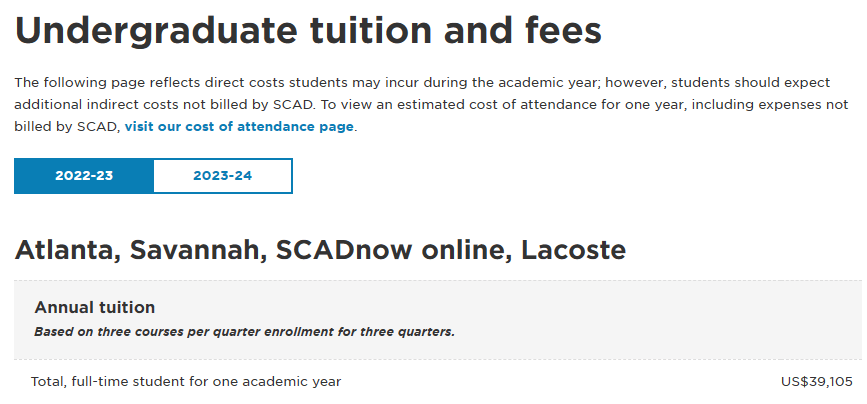Click the italic three courses per quarter note
This screenshot has height=404, width=867.
coord(244,332)
